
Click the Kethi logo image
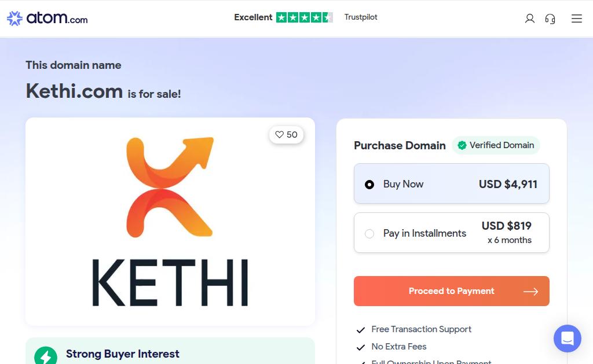(170, 222)
